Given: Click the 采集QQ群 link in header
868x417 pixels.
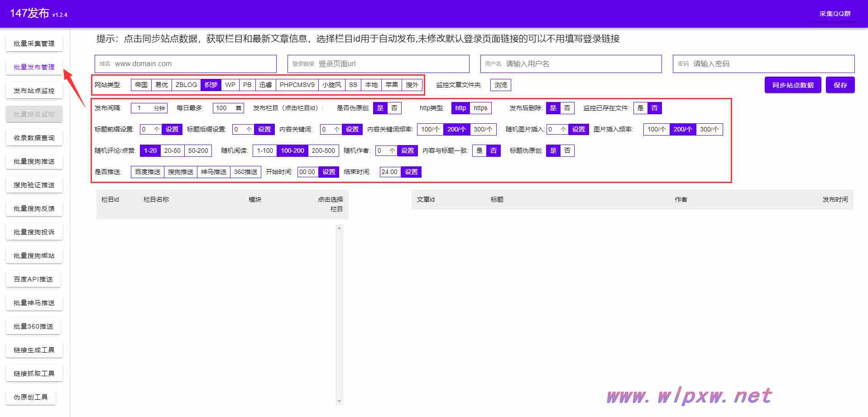Looking at the screenshot, I should (834, 14).
